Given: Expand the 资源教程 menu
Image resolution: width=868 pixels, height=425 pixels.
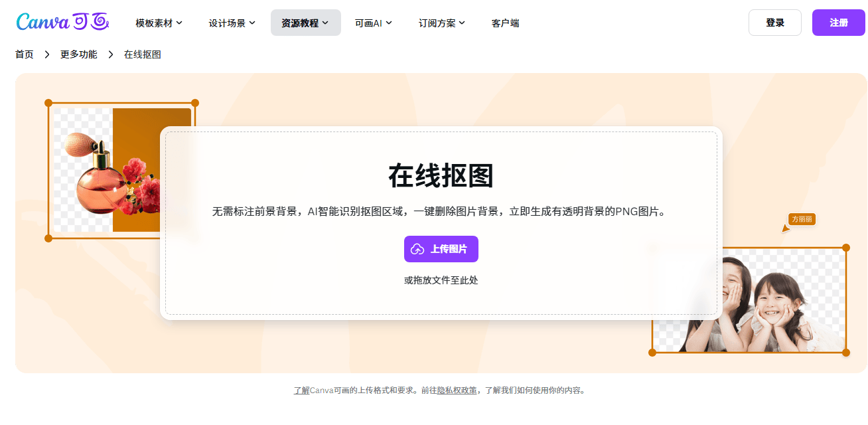Looking at the screenshot, I should pos(305,23).
